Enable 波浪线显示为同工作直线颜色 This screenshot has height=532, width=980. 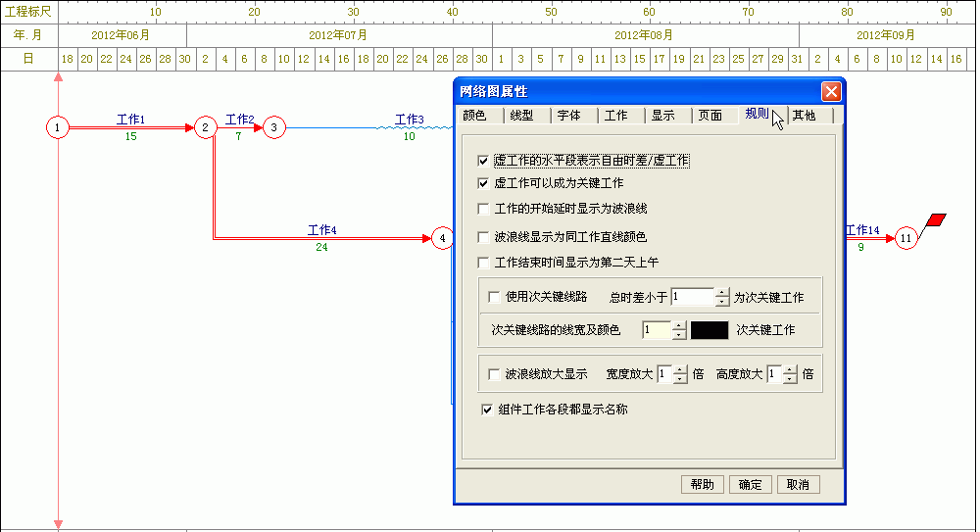(483, 237)
